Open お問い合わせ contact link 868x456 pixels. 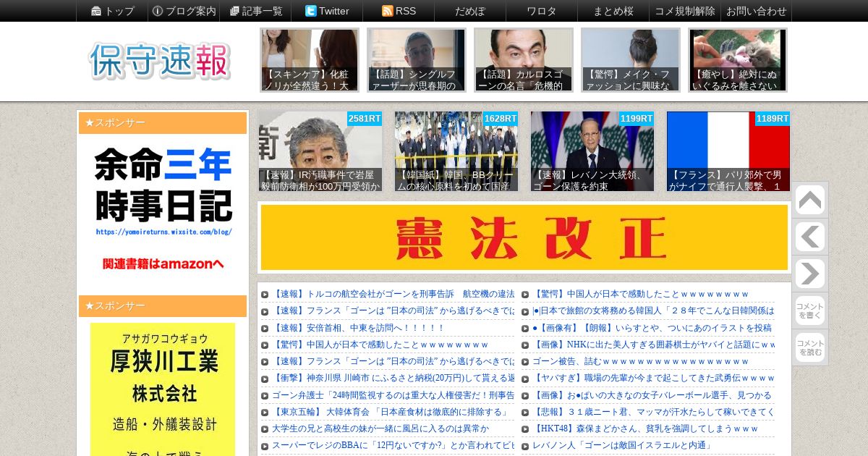click(x=756, y=11)
